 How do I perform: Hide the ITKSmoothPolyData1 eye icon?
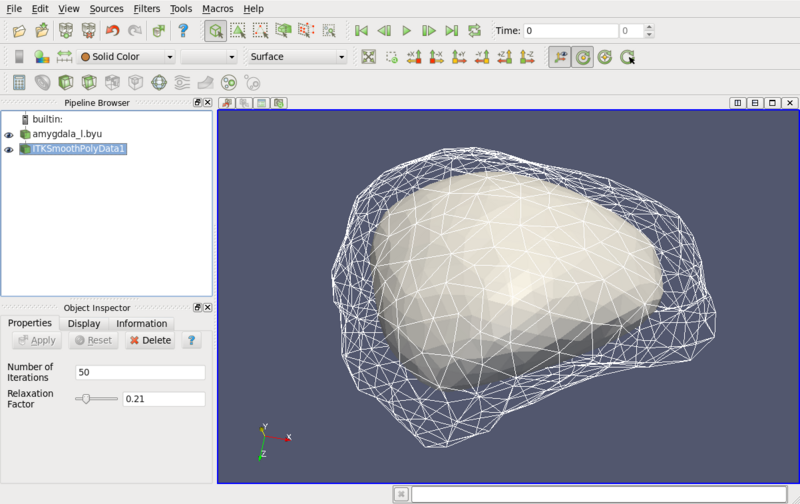click(x=9, y=150)
